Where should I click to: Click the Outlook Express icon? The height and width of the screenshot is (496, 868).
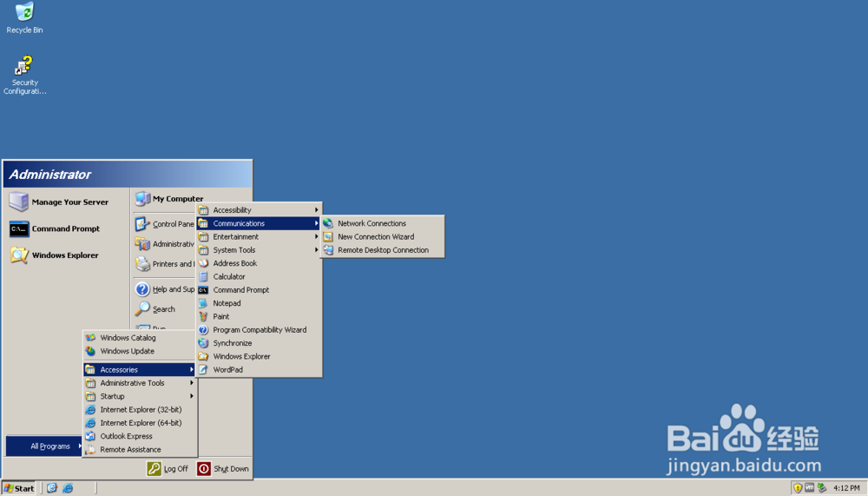pos(90,436)
